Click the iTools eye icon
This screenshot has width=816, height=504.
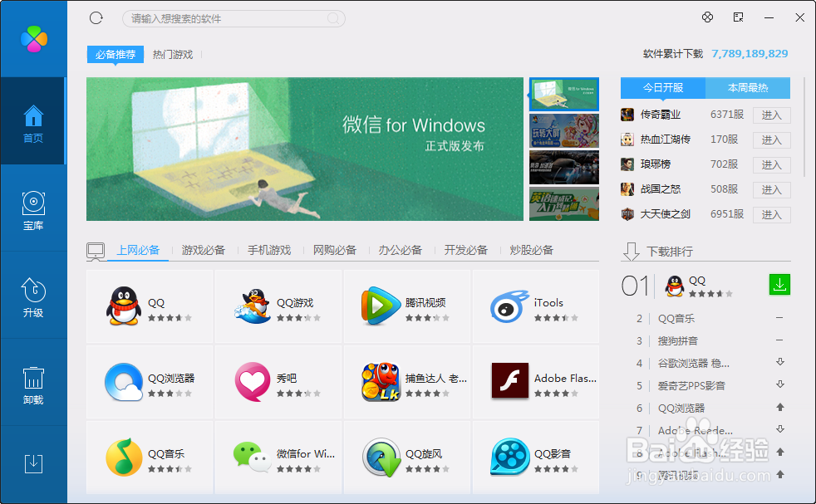(x=509, y=306)
